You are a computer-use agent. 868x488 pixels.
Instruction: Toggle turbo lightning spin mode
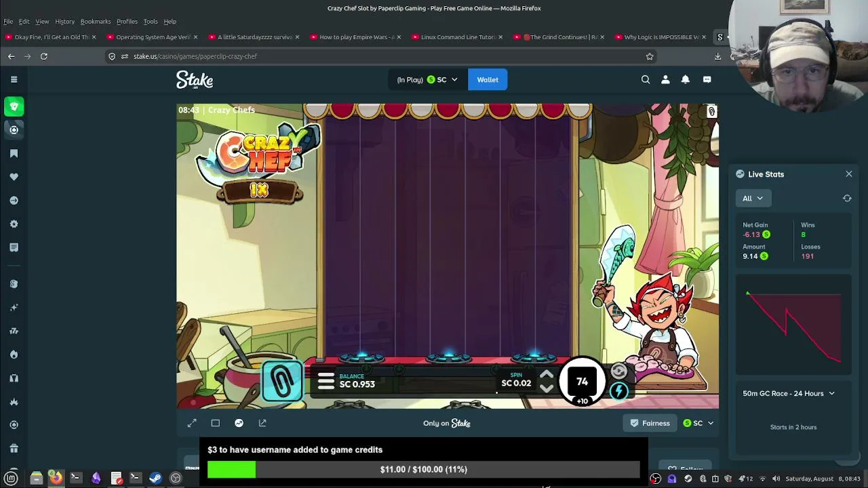(x=618, y=390)
